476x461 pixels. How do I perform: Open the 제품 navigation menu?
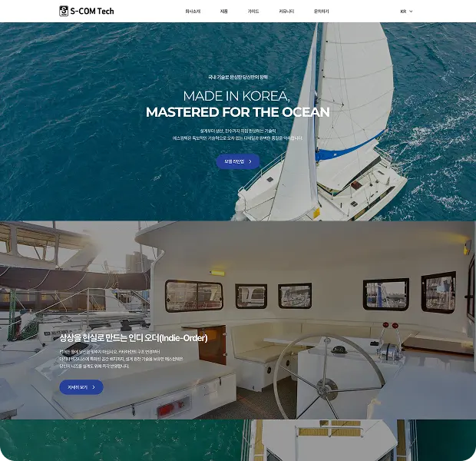[x=223, y=12]
